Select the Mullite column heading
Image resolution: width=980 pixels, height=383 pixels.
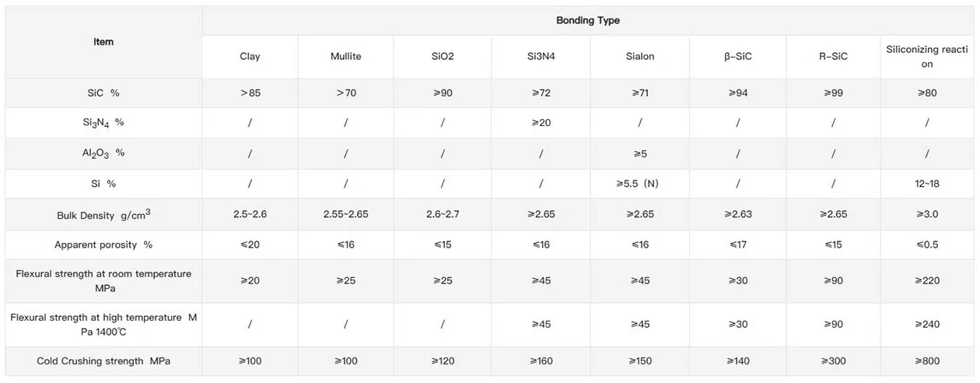click(x=346, y=56)
